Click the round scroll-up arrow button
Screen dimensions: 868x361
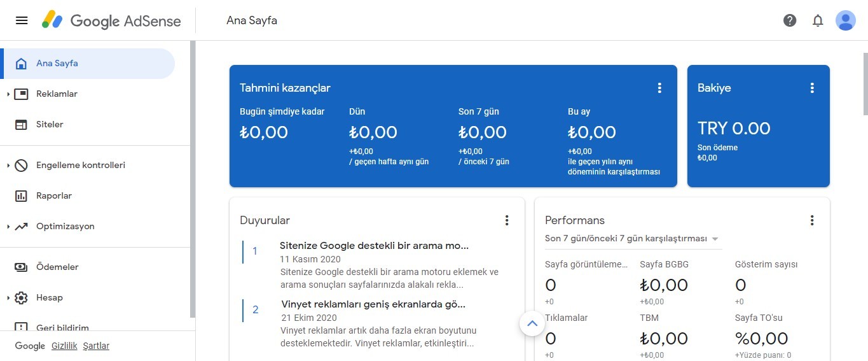pos(532,323)
